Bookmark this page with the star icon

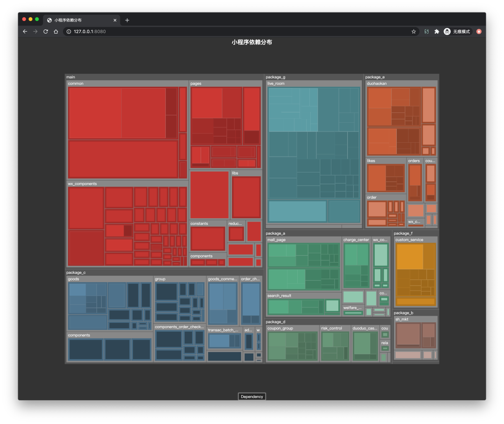click(413, 32)
